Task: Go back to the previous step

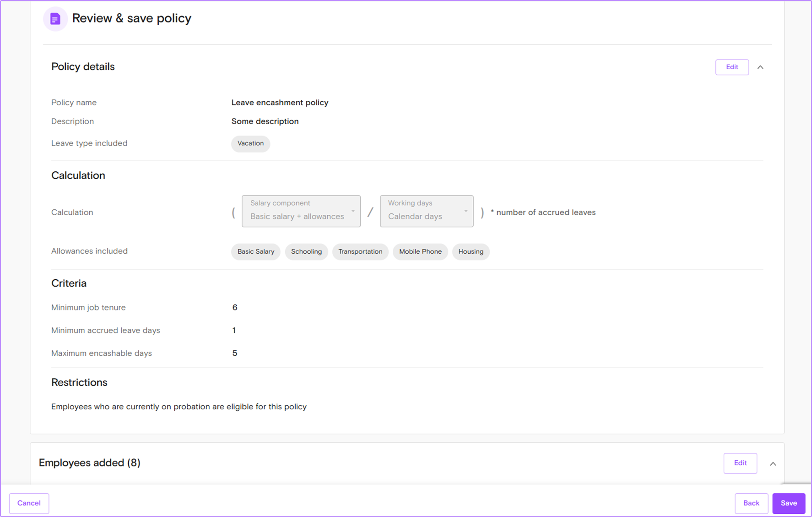Action: [x=751, y=503]
